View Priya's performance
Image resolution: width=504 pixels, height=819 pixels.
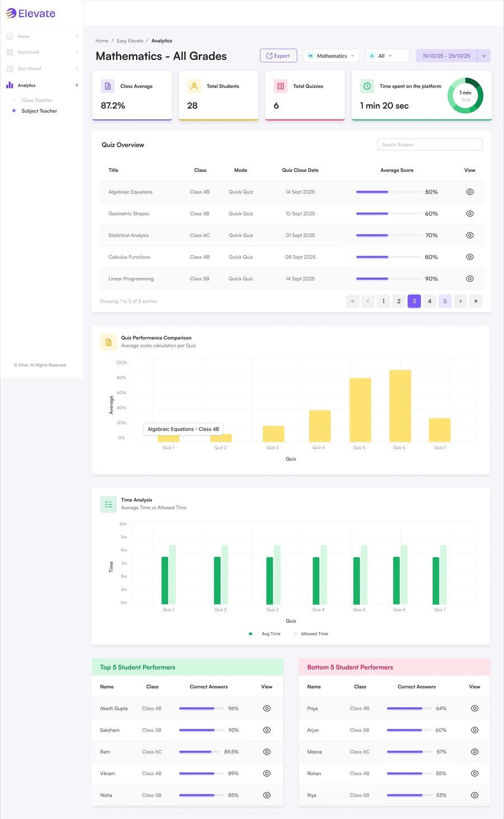point(475,709)
